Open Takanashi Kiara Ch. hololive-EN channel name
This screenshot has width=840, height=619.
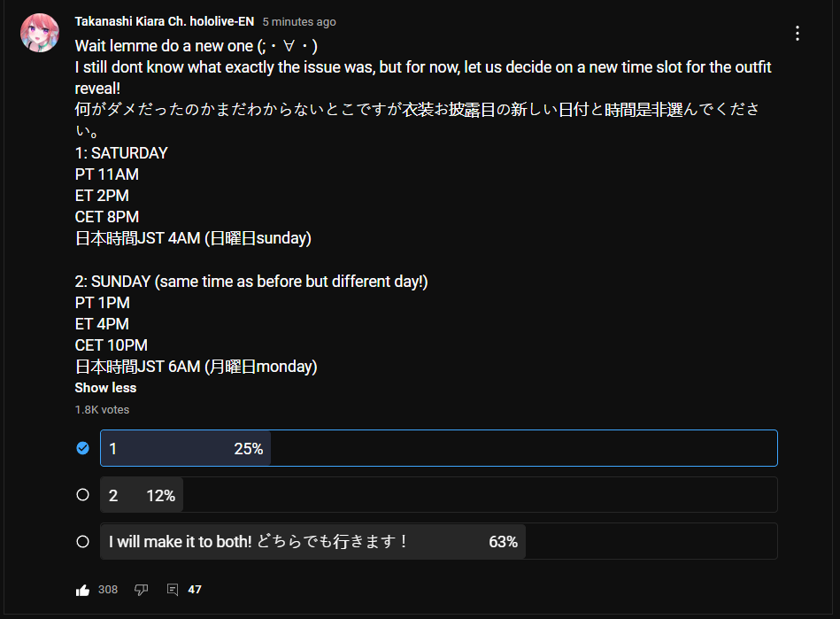click(165, 21)
